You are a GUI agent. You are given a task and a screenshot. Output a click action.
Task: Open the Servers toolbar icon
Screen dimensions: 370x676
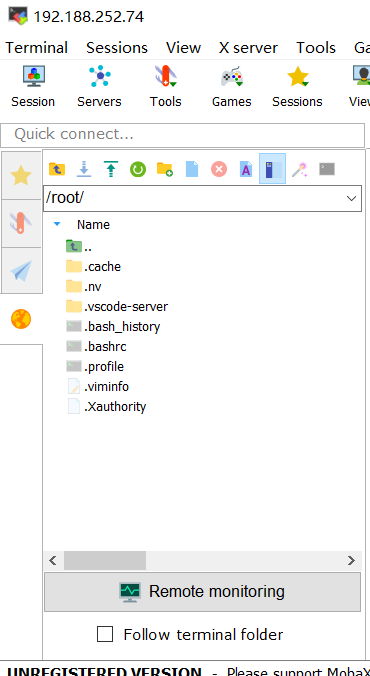99,86
